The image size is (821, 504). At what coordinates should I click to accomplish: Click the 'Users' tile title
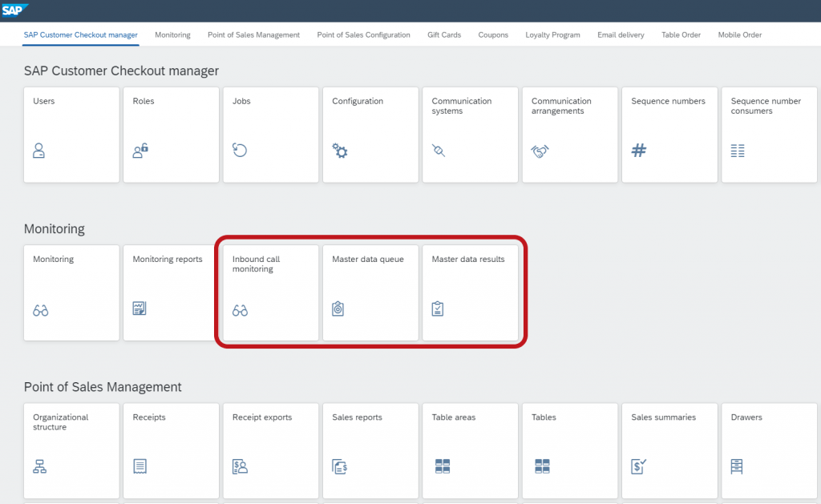pyautogui.click(x=43, y=101)
